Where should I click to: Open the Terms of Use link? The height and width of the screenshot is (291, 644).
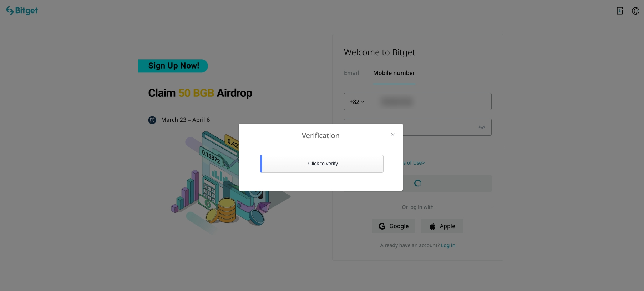click(414, 163)
